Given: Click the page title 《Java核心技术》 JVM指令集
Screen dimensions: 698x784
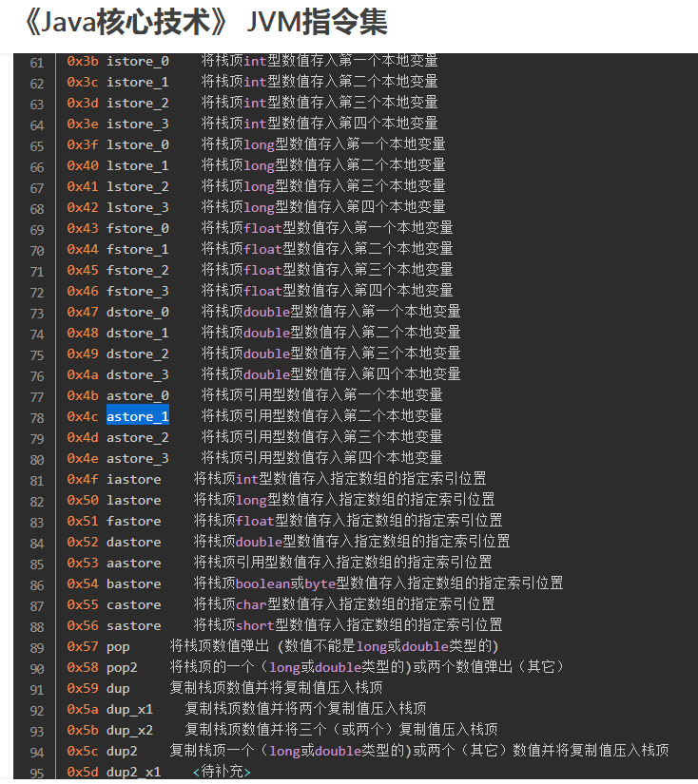Looking at the screenshot, I should (206, 23).
